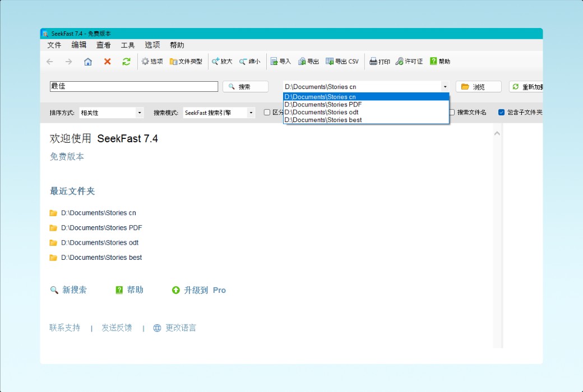583x392 pixels.
Task: Click the 搜索 search button
Action: [x=246, y=87]
